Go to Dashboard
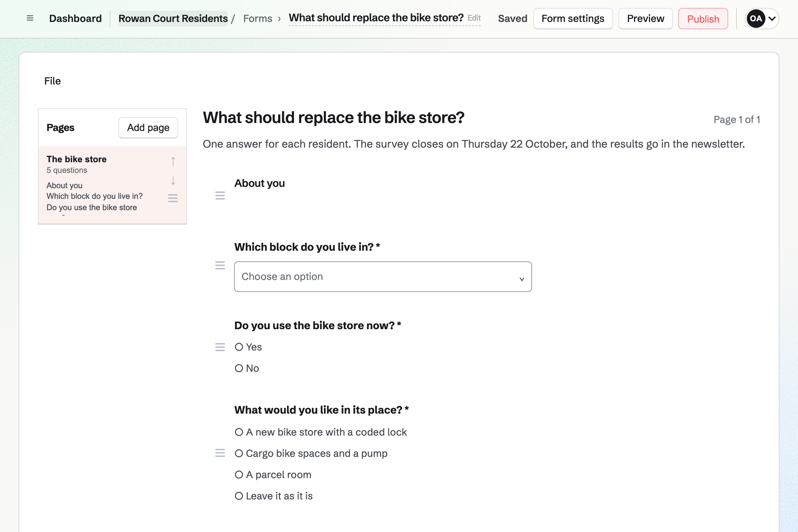Screen dimensions: 798x532 [x=75, y=18]
